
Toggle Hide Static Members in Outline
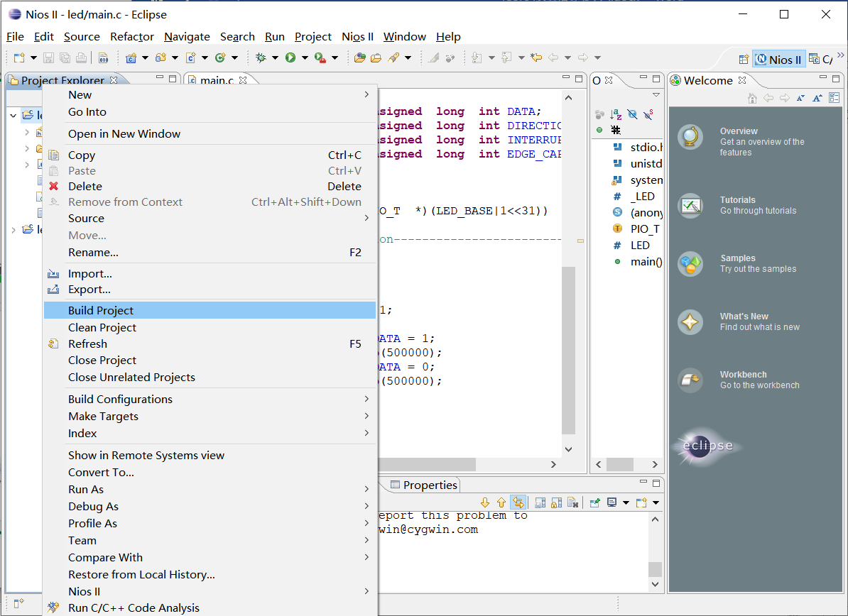pos(648,114)
